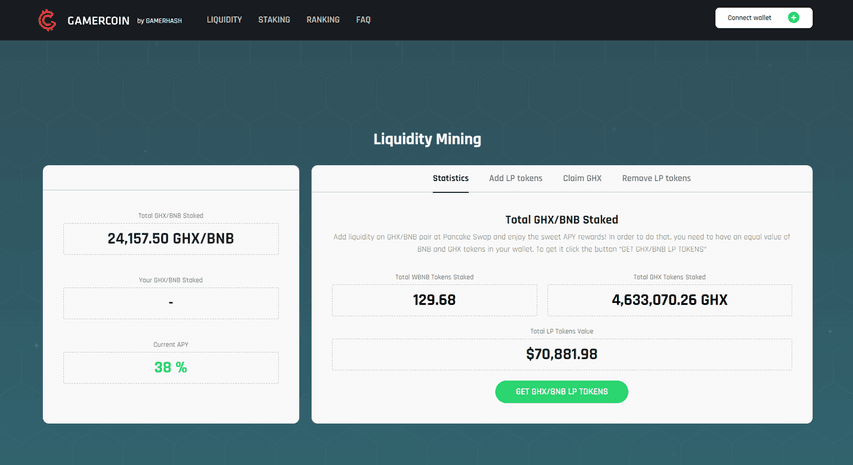
Task: Open the RANKING menu item
Action: pyautogui.click(x=323, y=20)
